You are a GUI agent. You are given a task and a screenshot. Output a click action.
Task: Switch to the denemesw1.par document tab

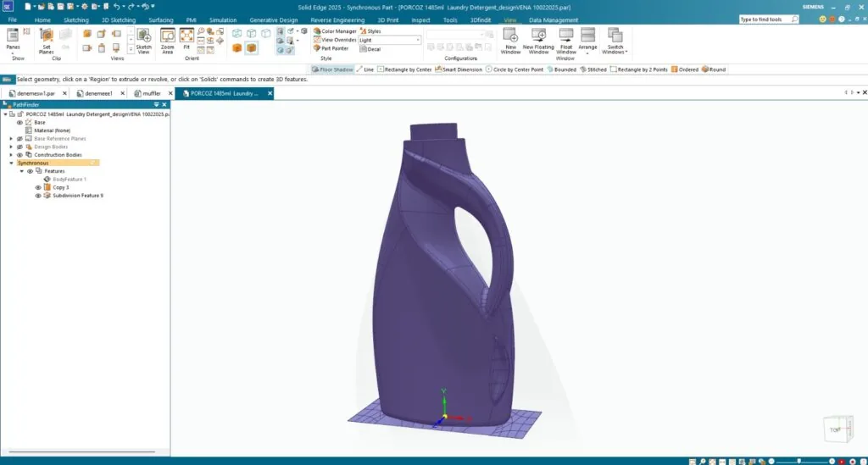(x=36, y=93)
